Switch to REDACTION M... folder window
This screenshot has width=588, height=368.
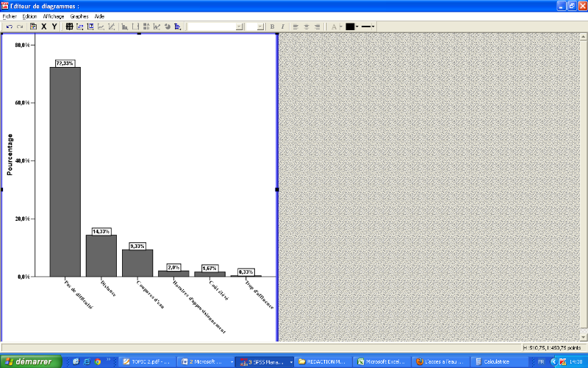323,361
